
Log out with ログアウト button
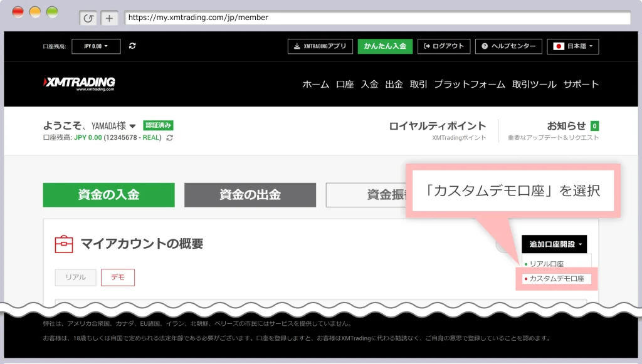[444, 46]
